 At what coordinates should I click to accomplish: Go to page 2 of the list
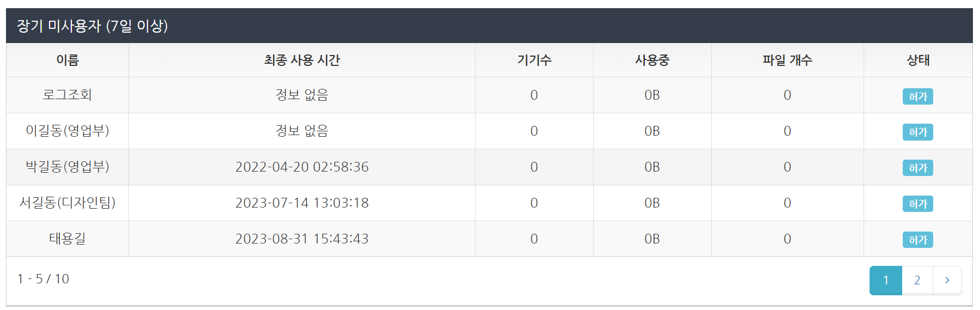pos(917,280)
